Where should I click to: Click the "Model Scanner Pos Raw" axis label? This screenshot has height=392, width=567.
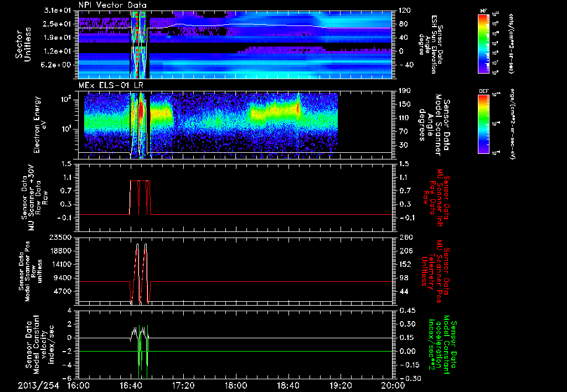pyautogui.click(x=30, y=271)
